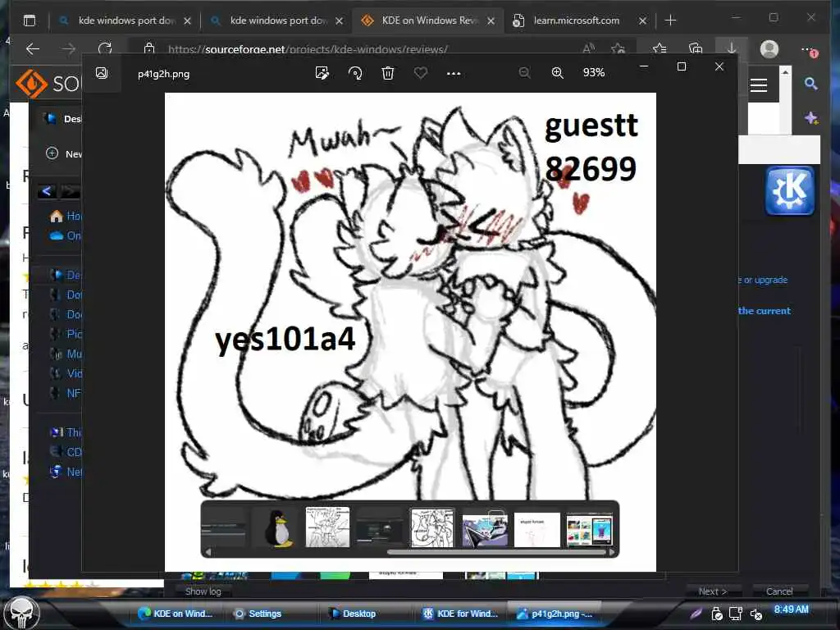Screen dimensions: 840x630
Task: Switch to first kde windows port tab
Action: point(126,21)
